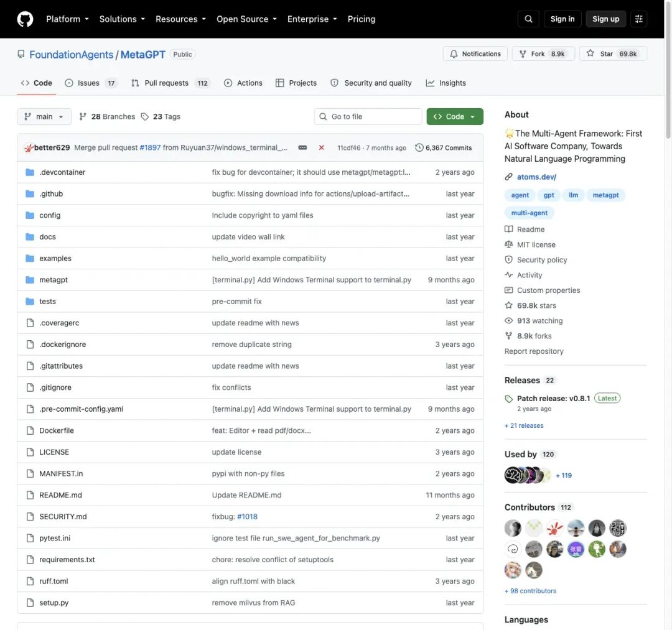The width and height of the screenshot is (672, 630).
Task: Open the GitHub home logo
Action: tap(25, 19)
